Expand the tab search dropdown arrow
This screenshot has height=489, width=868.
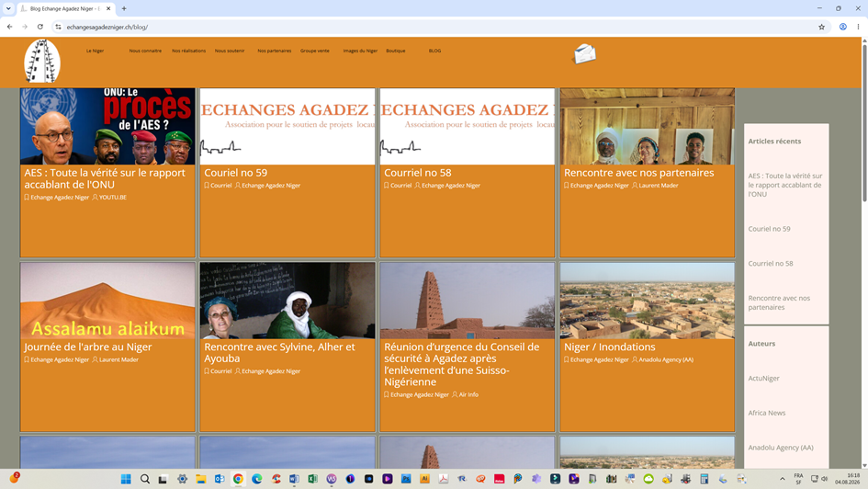[8, 8]
